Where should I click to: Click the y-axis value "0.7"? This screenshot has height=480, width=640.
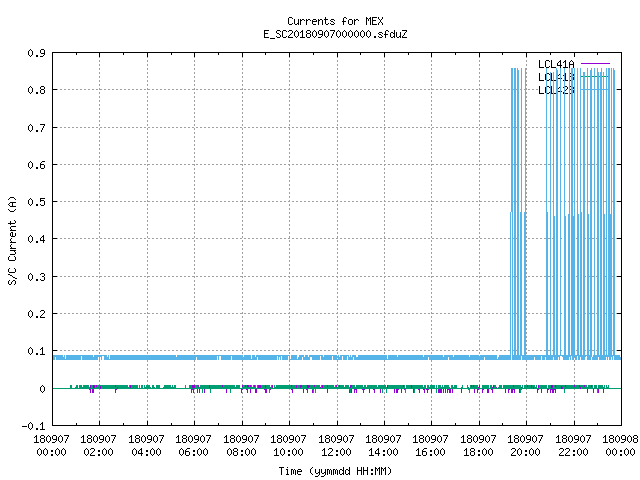point(36,128)
